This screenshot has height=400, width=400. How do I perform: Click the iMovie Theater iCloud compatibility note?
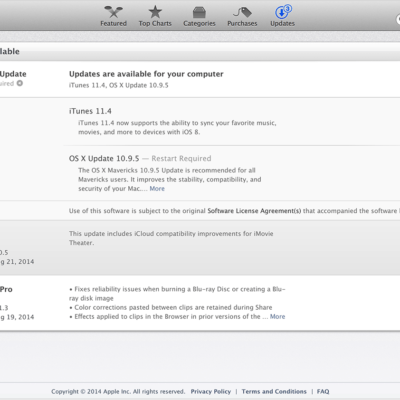click(171, 238)
